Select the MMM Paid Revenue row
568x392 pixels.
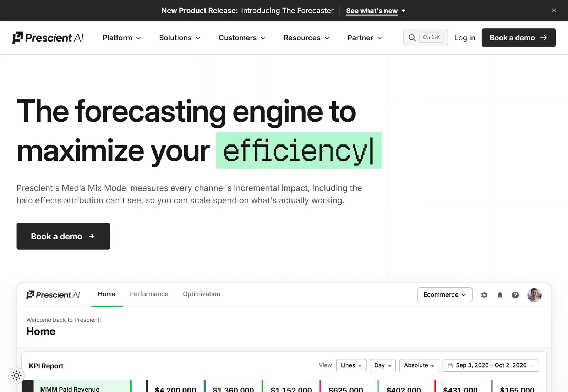tap(77, 386)
